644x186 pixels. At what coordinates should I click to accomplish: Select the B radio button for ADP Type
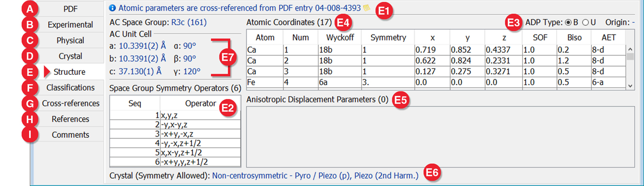(568, 22)
